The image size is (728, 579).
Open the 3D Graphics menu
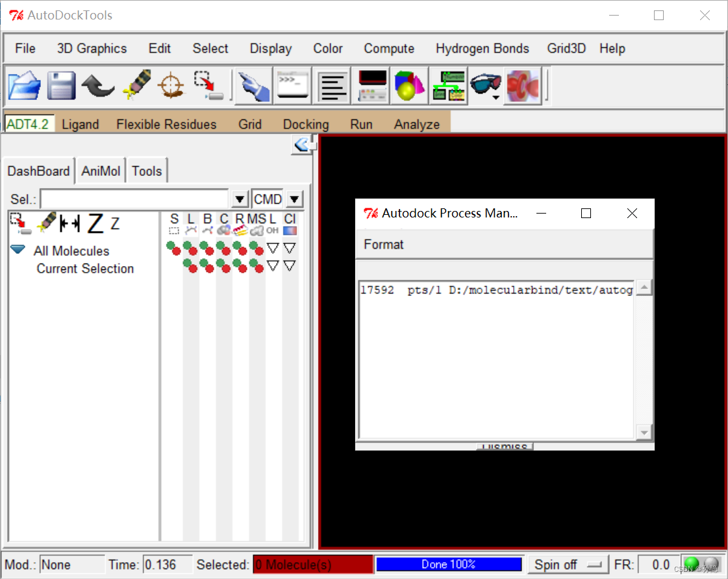[x=92, y=48]
